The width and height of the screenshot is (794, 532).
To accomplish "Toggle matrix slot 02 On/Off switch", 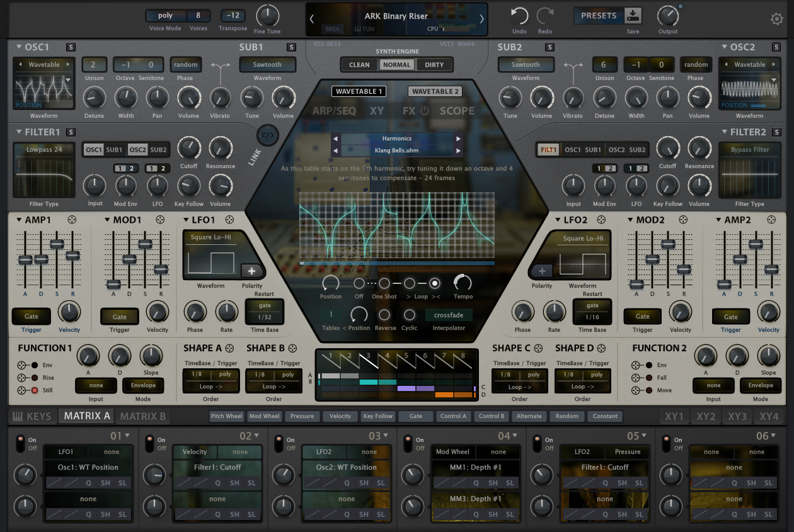I will [149, 444].
